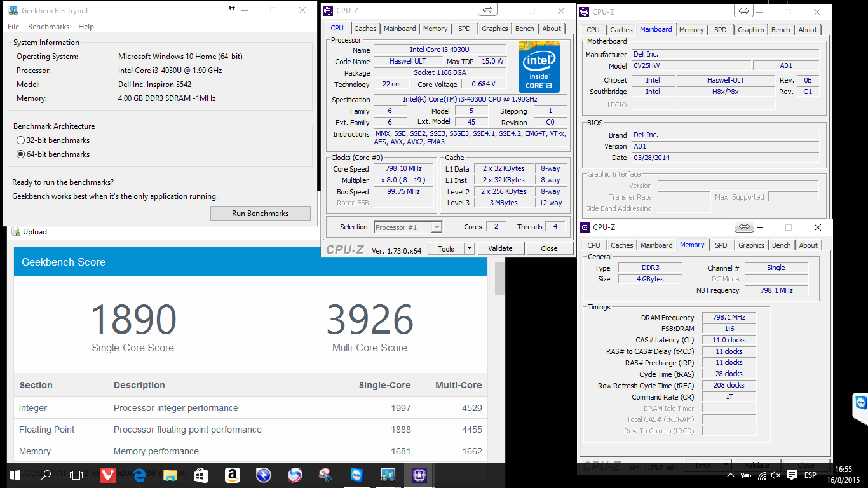Click the CPU-Z title icon of the Mainboard window
The width and height of the screenshot is (868, 488).
click(585, 11)
